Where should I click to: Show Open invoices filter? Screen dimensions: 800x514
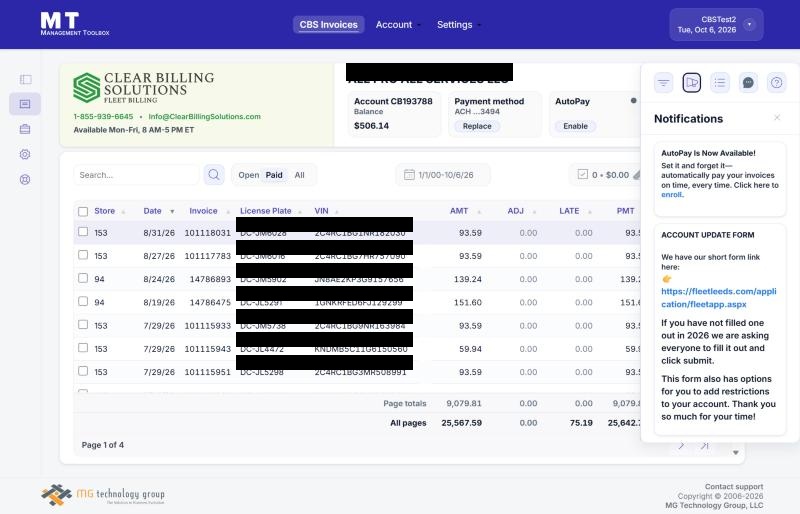point(248,175)
